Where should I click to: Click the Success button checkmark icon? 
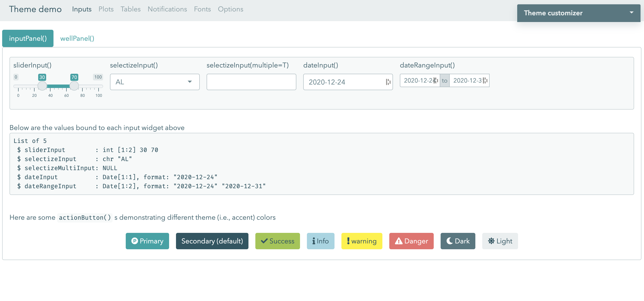pos(264,241)
